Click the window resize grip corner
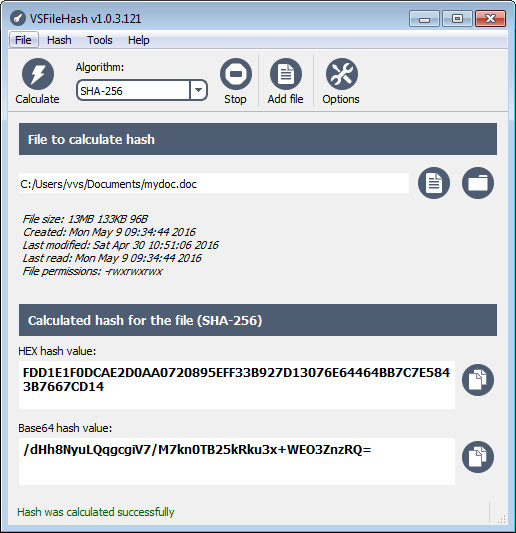 point(501,518)
